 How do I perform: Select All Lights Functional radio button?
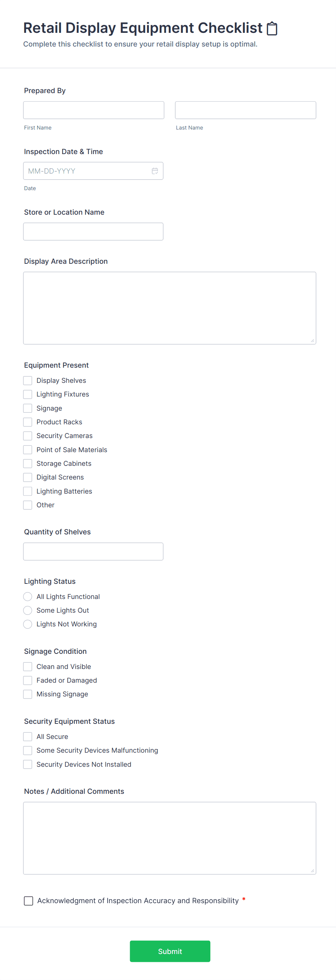(x=28, y=596)
